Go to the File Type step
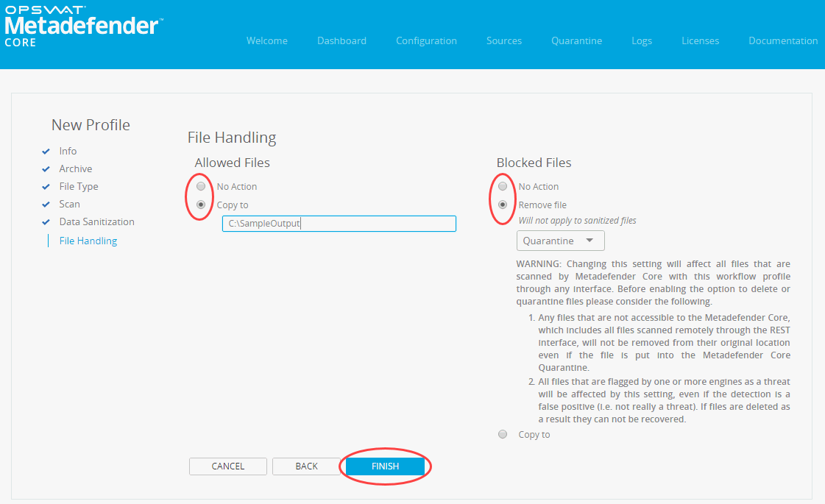 point(79,186)
